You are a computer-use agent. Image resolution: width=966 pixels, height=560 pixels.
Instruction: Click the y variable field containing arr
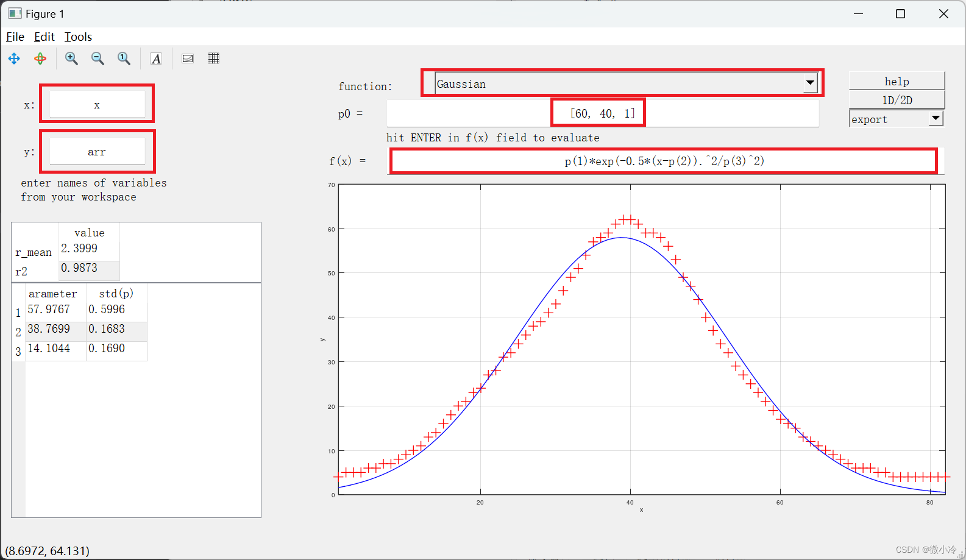(97, 151)
